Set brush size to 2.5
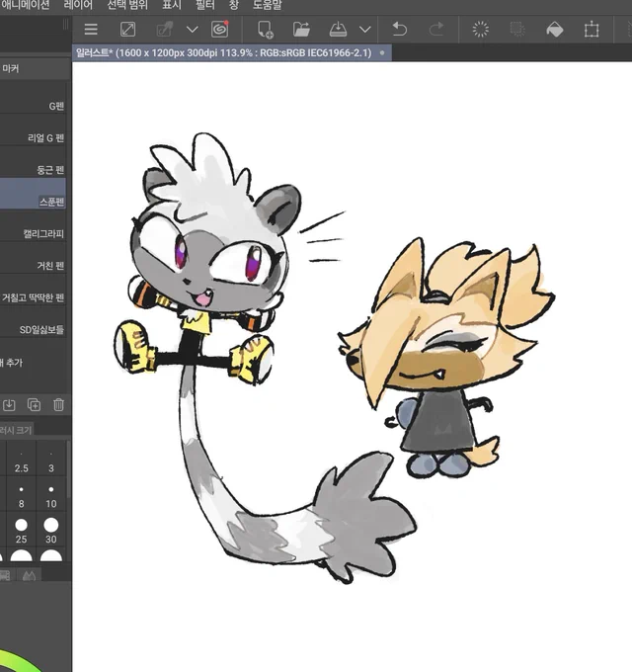 (22, 459)
